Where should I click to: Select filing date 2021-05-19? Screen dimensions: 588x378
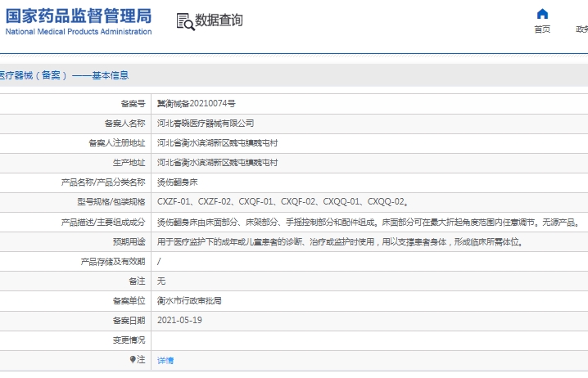tap(179, 320)
